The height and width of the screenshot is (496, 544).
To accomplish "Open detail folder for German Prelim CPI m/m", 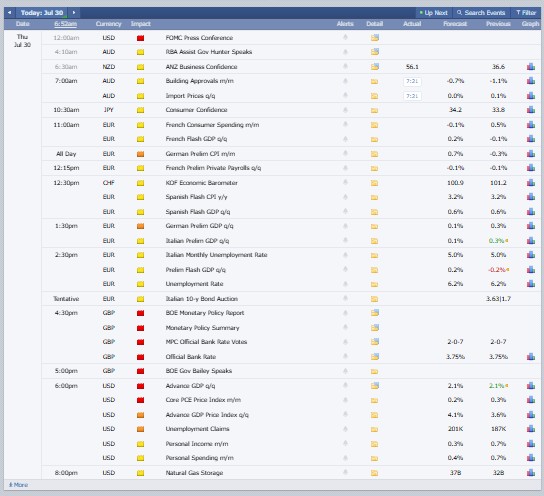I will [x=374, y=154].
